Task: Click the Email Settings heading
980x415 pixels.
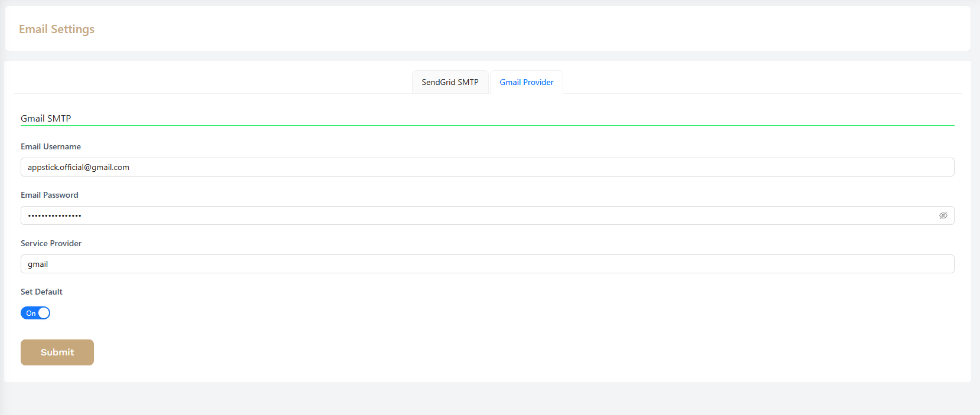Action: click(x=57, y=29)
